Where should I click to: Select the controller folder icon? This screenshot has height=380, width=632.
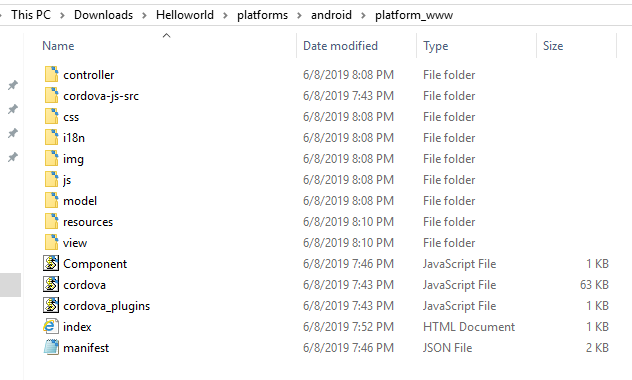click(51, 75)
